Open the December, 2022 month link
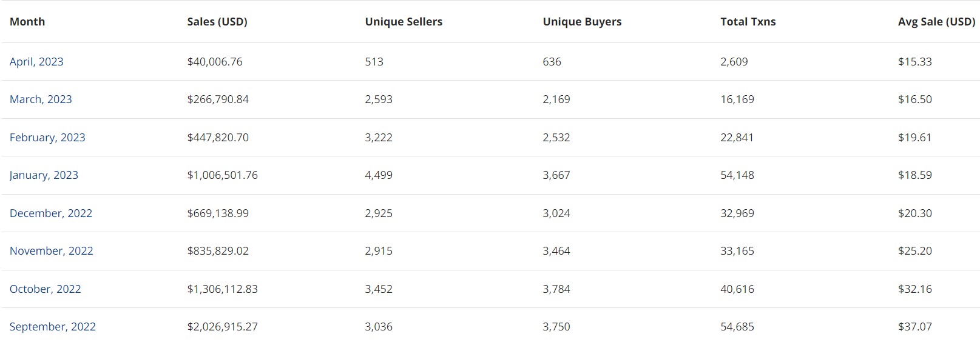The image size is (980, 345). point(51,213)
